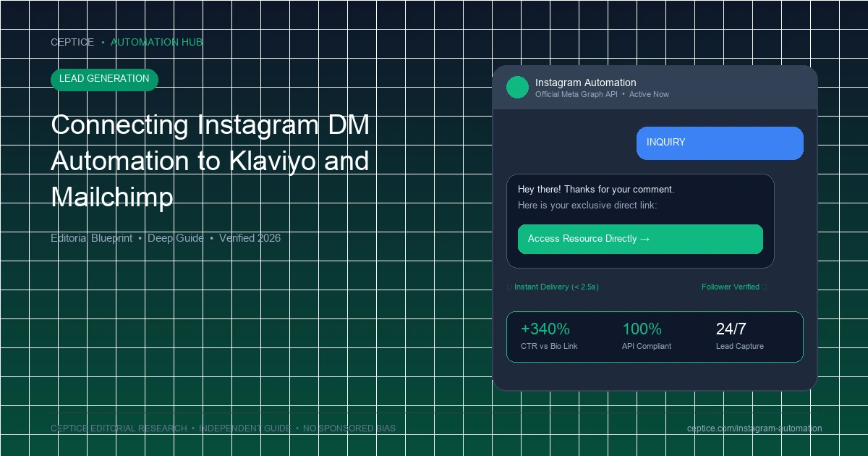Click the CTR vs Bio Link caption
The height and width of the screenshot is (456, 868).
point(549,347)
